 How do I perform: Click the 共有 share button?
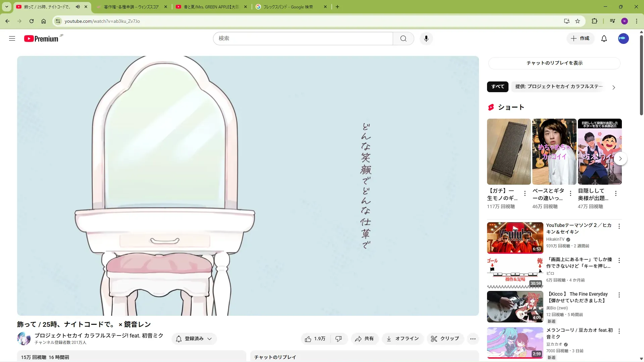point(364,339)
